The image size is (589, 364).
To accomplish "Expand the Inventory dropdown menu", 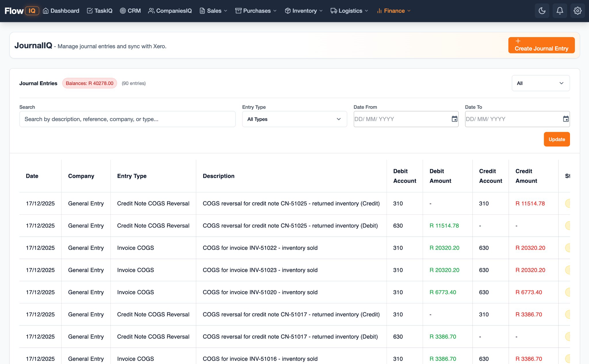I will coord(304,11).
